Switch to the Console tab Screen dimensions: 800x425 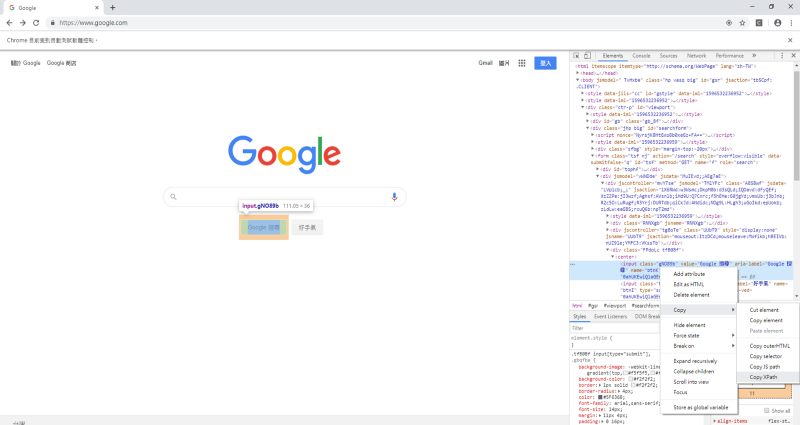[x=641, y=56]
